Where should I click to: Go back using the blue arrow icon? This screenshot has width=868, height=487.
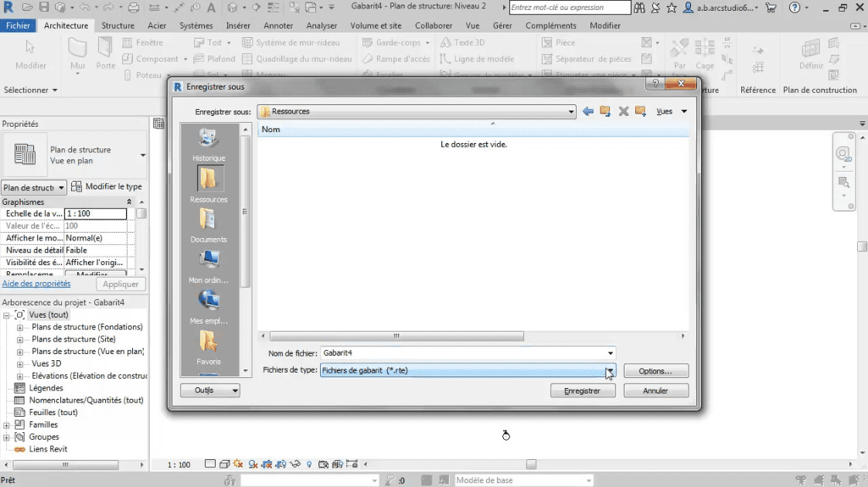tap(588, 111)
